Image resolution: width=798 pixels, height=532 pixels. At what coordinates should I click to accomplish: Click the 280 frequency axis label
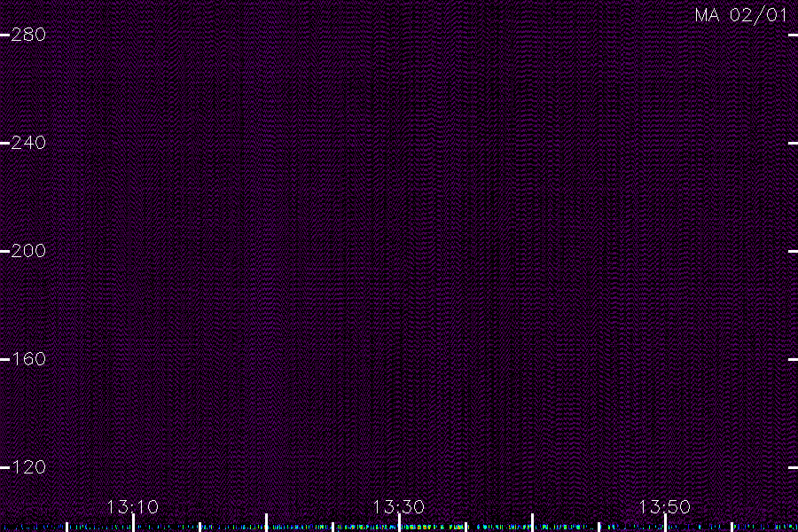click(x=28, y=35)
